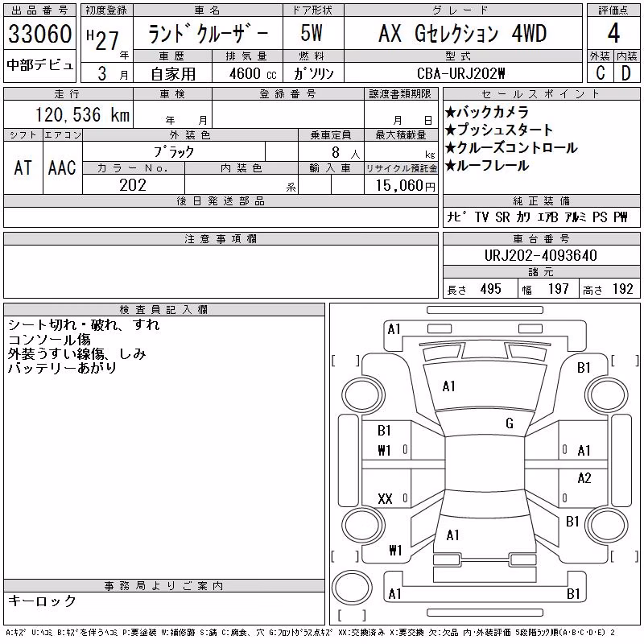This screenshot has width=644, height=644.
Task: Select door type value 5W
Action: tap(312, 33)
